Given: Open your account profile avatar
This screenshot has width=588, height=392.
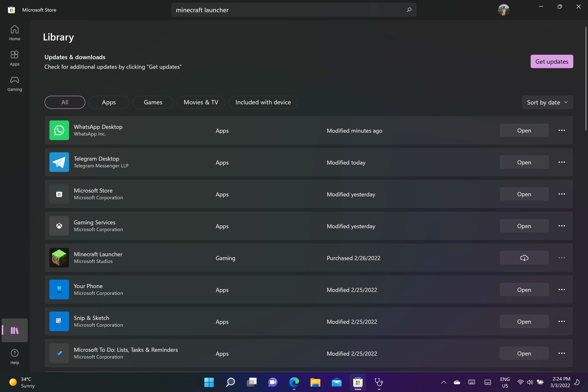Looking at the screenshot, I should pos(503,10).
